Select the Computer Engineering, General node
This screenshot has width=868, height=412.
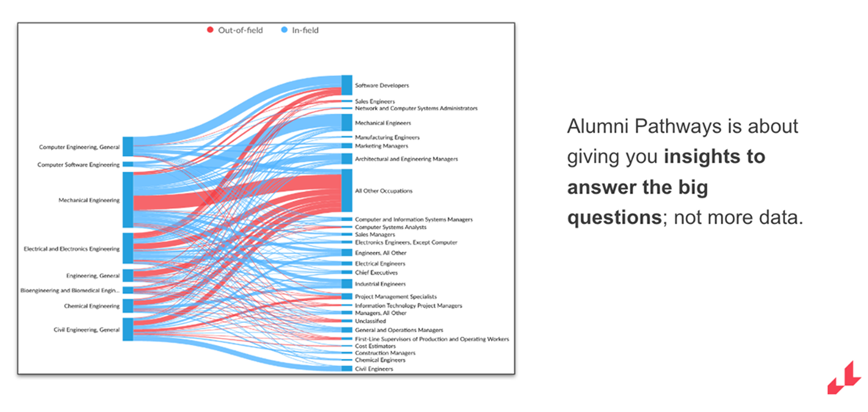[x=128, y=146]
